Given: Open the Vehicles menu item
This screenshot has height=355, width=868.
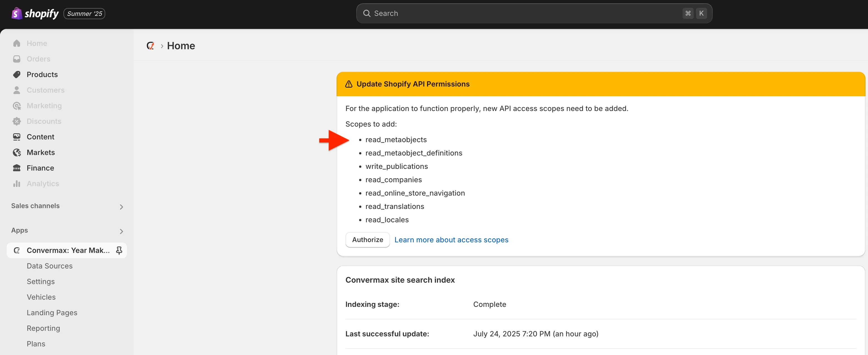Looking at the screenshot, I should point(41,297).
